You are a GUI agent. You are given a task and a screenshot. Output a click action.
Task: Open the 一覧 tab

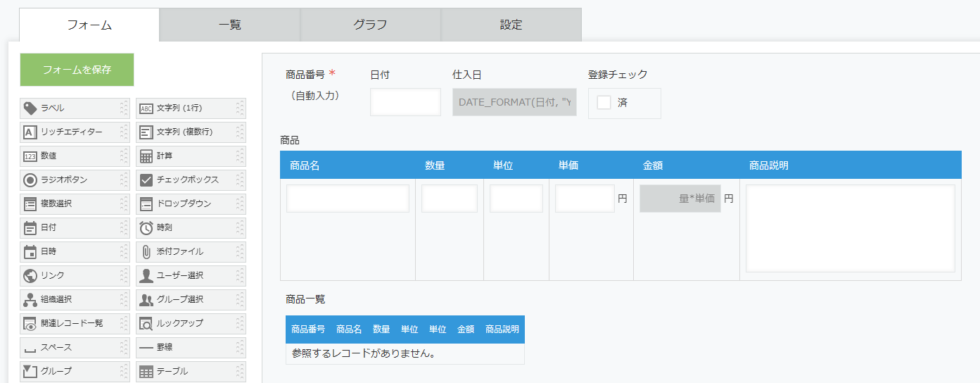[x=230, y=25]
